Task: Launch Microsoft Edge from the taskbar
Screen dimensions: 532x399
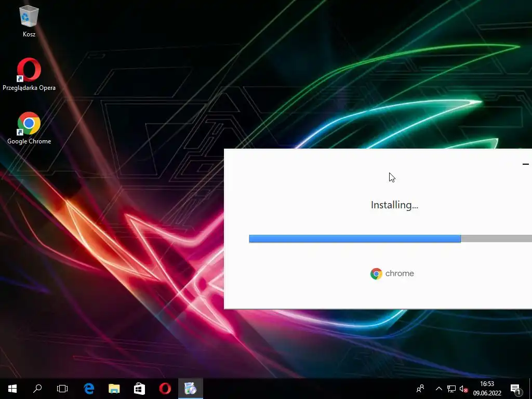Action: pyautogui.click(x=89, y=389)
